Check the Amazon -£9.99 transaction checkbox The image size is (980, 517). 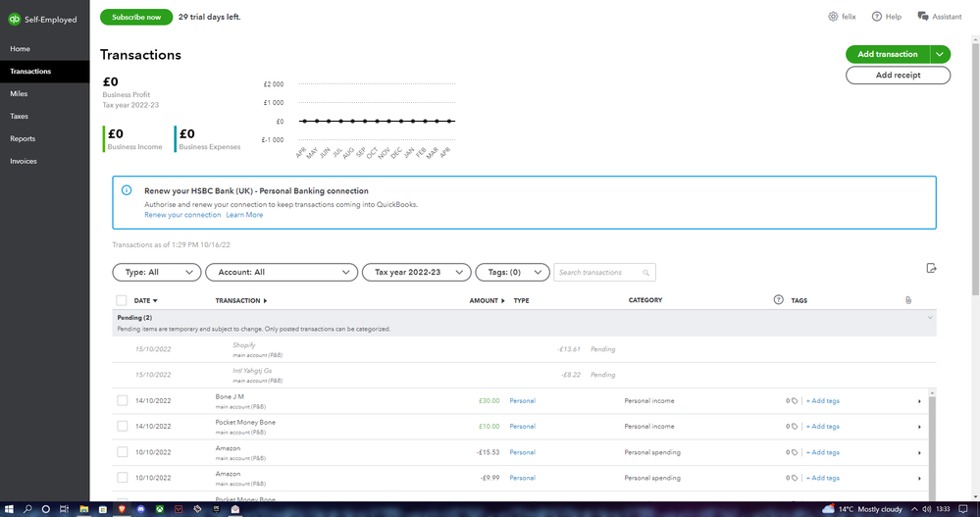(122, 478)
